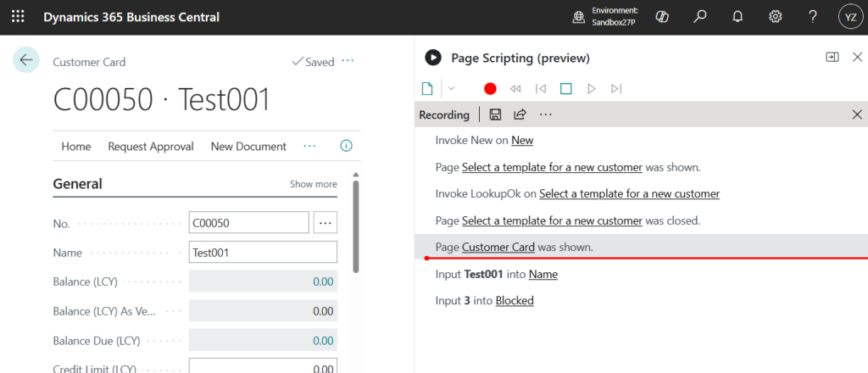Open the search magnifier in header
Screen dimensions: 868x373
tap(700, 17)
